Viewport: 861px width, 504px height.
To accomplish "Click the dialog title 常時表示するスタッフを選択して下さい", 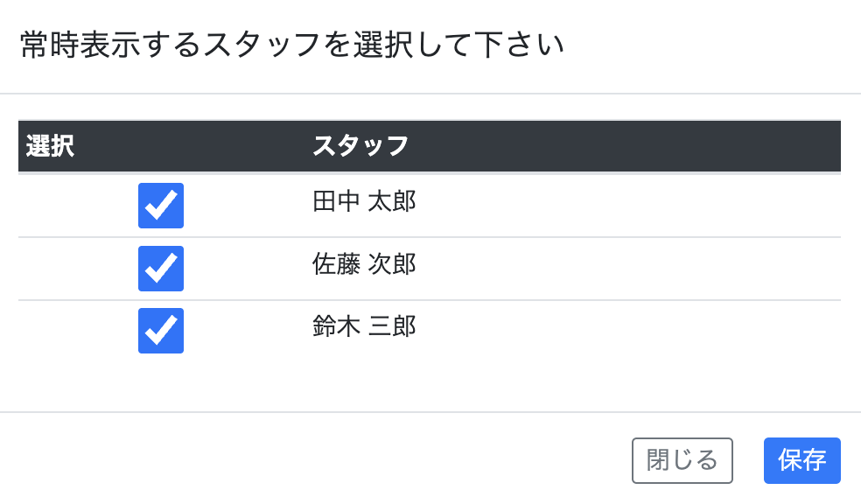I will coord(291,45).
